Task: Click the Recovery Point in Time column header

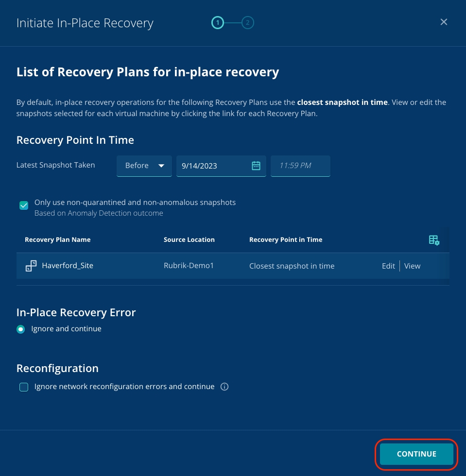Action: [x=286, y=239]
